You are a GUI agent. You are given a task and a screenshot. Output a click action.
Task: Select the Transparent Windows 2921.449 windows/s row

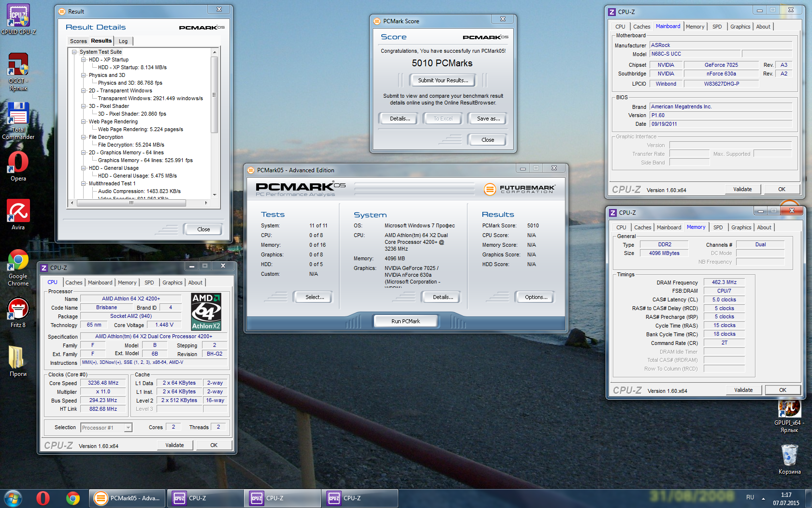[x=150, y=98]
